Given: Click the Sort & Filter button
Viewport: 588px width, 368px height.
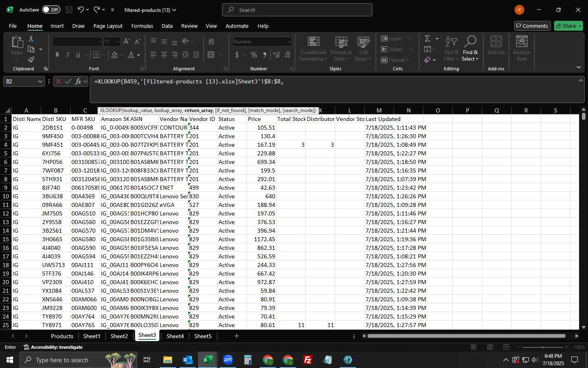Looking at the screenshot, I should [x=451, y=48].
